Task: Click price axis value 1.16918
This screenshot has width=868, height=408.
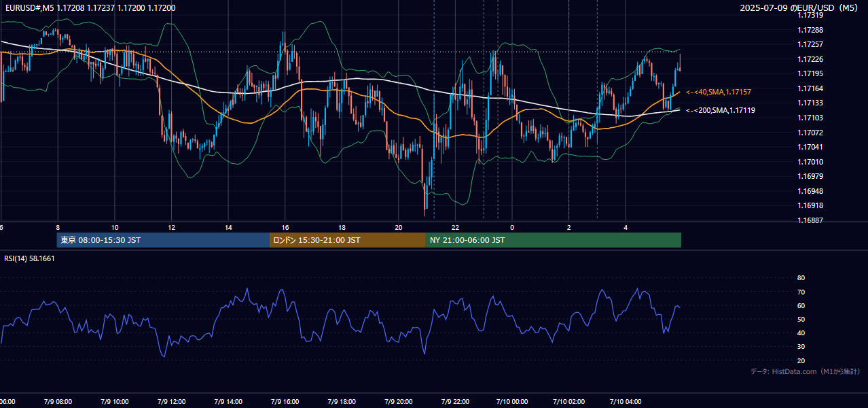Action: click(x=810, y=205)
